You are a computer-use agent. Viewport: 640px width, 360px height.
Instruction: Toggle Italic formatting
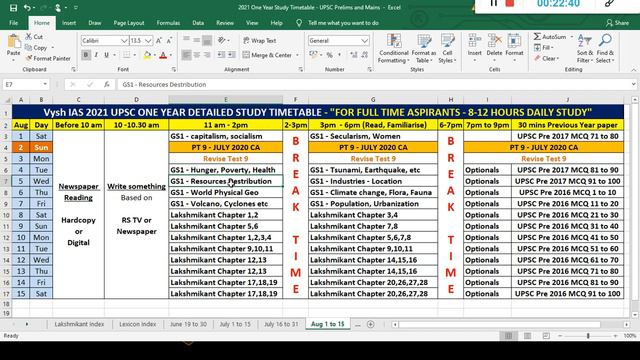coord(96,55)
